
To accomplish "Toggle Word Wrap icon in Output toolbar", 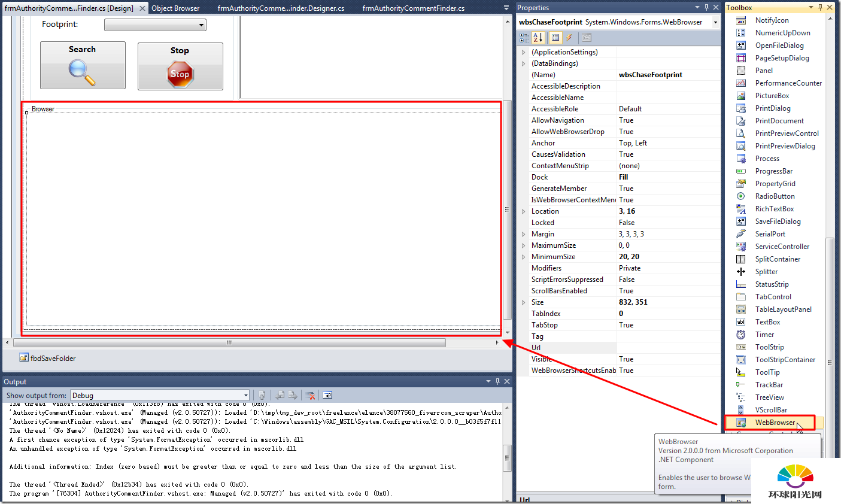I will (x=327, y=395).
